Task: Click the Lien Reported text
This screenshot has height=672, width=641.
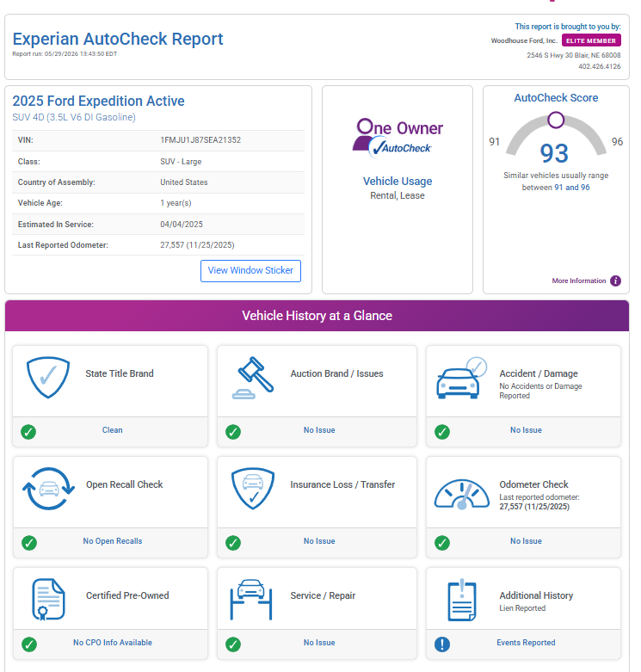Action: [x=522, y=608]
